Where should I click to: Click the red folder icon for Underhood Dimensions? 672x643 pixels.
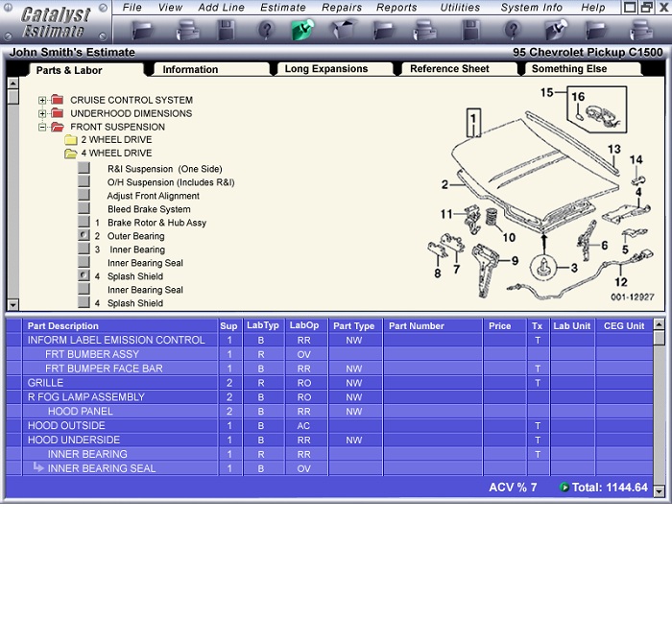pos(57,113)
